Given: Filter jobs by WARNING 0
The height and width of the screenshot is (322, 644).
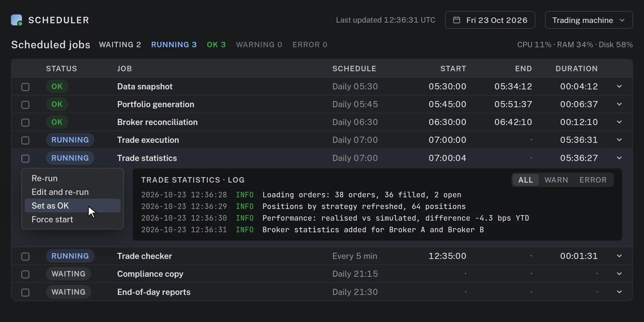Looking at the screenshot, I should 259,45.
